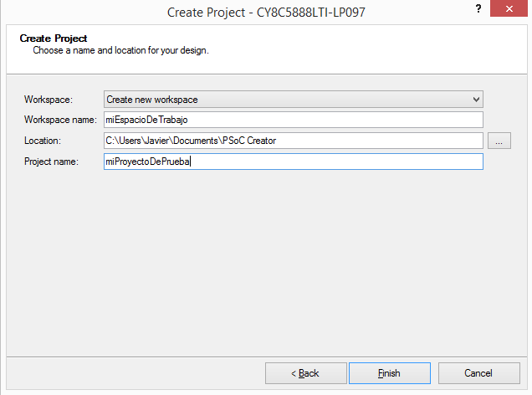Open the ellipsis browse button for Location

pyautogui.click(x=499, y=141)
